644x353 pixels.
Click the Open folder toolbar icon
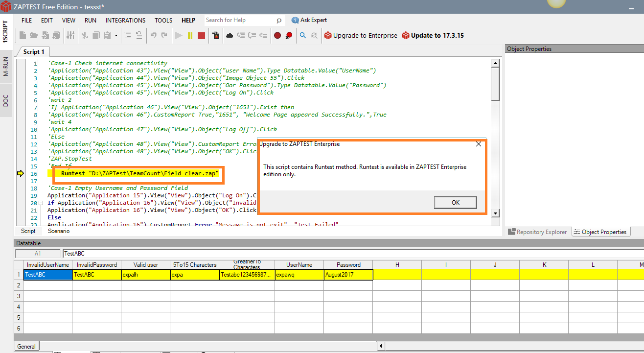(x=33, y=35)
